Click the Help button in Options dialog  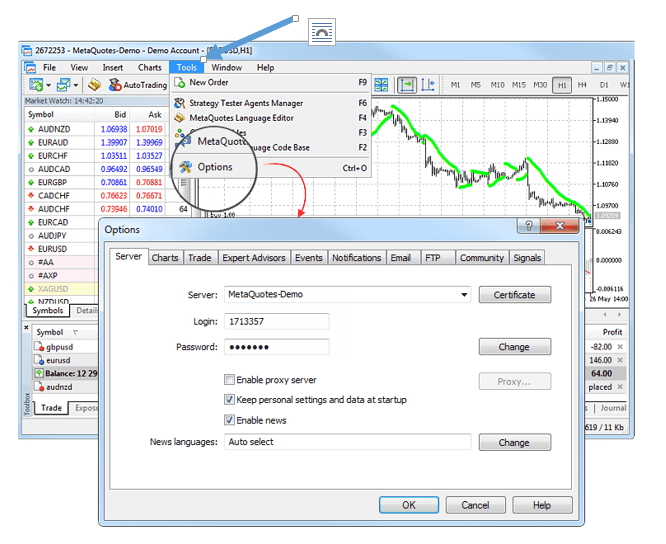pyautogui.click(x=542, y=505)
